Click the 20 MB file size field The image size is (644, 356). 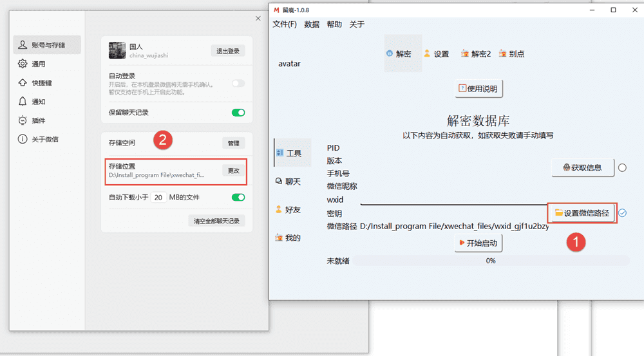pyautogui.click(x=158, y=197)
